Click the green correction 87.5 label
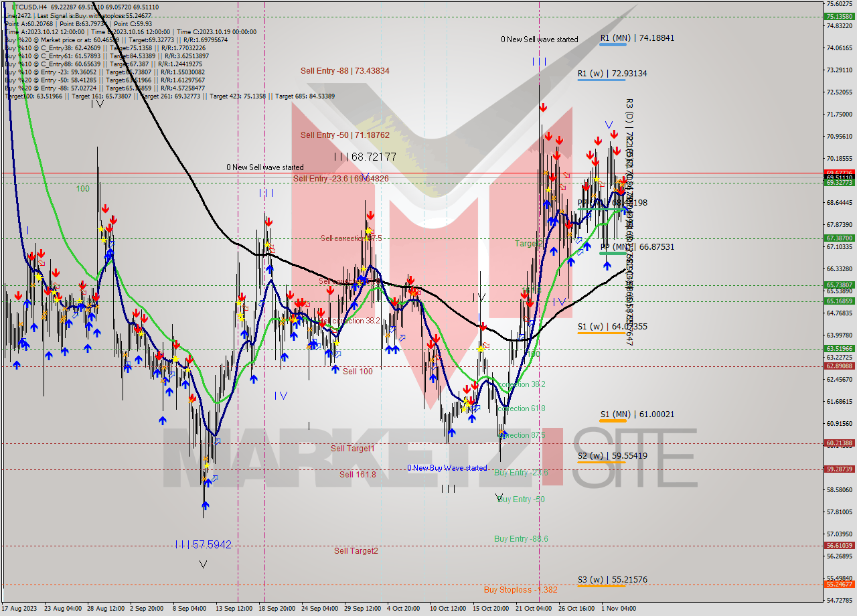This screenshot has height=616, width=857. 522,435
